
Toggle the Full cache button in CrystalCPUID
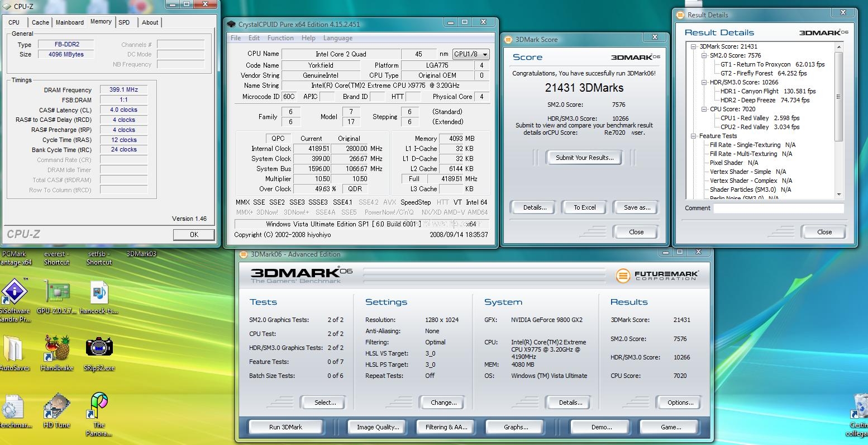point(414,179)
